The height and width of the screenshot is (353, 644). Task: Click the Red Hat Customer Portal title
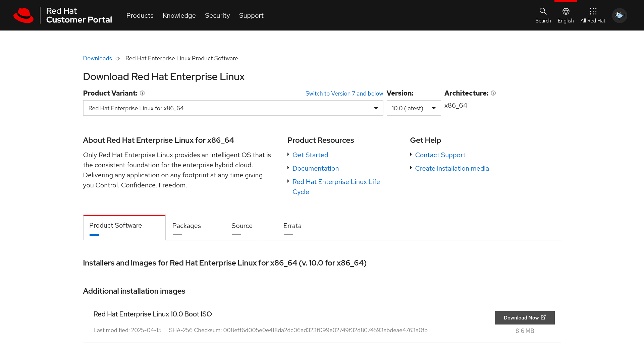click(79, 15)
